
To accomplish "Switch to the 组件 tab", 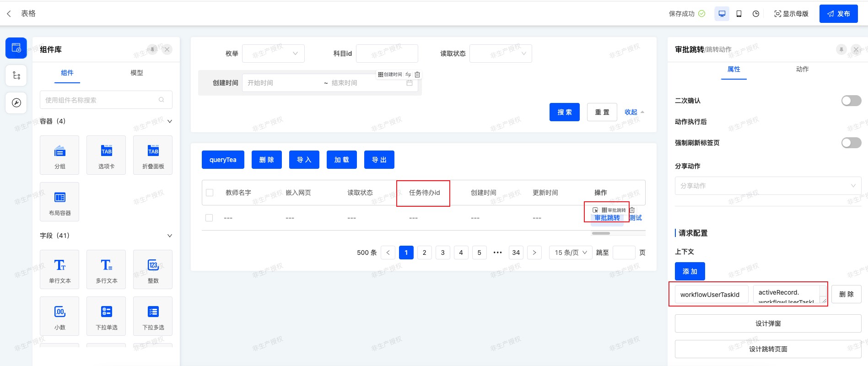I will pyautogui.click(x=67, y=73).
